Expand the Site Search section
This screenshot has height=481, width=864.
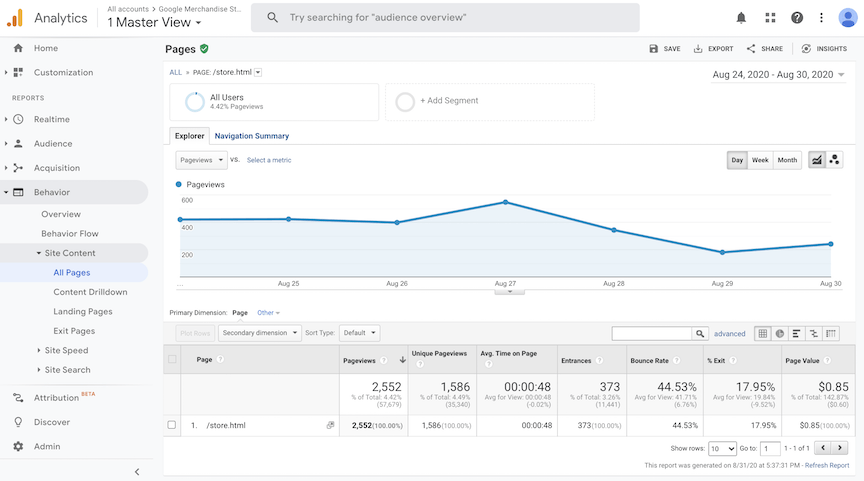pos(39,370)
